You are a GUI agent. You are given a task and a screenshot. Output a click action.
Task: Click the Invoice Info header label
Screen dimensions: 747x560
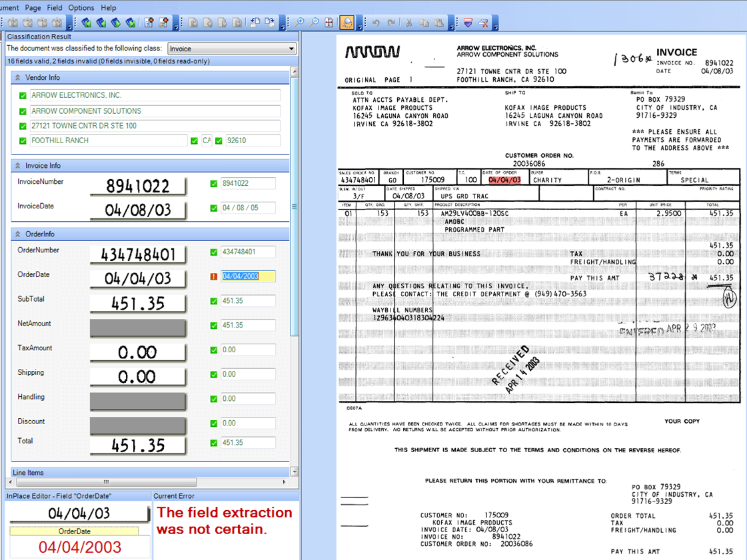(43, 166)
